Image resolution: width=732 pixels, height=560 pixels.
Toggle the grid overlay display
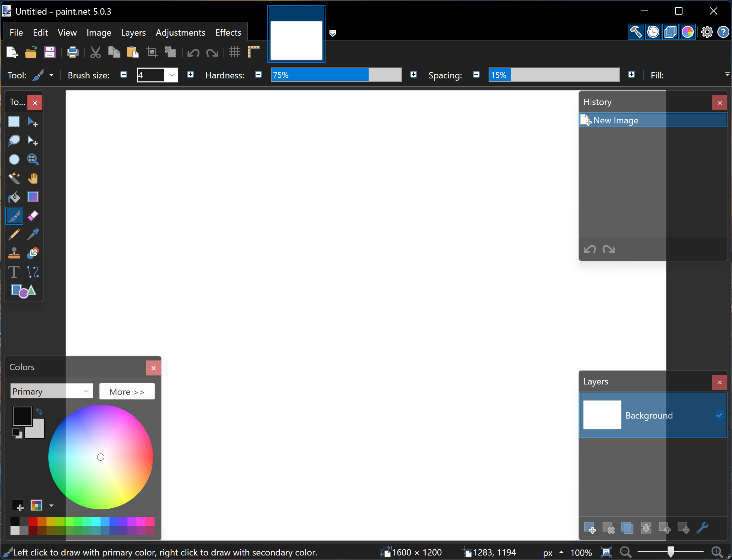click(x=235, y=53)
